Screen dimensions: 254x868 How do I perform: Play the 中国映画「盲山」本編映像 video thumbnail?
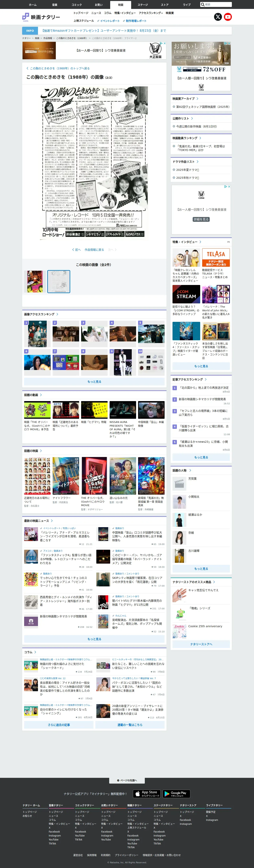(151, 410)
